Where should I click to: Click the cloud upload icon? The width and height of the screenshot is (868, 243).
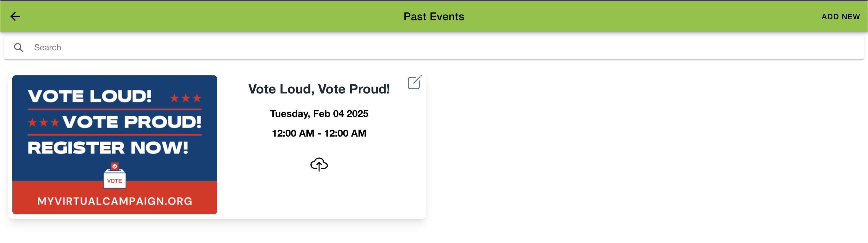coord(319,165)
